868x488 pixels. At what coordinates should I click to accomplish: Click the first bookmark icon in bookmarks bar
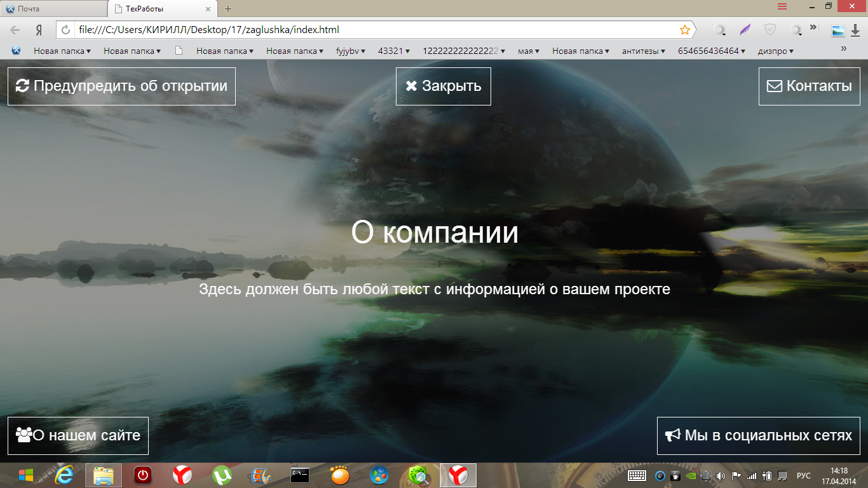[16, 51]
